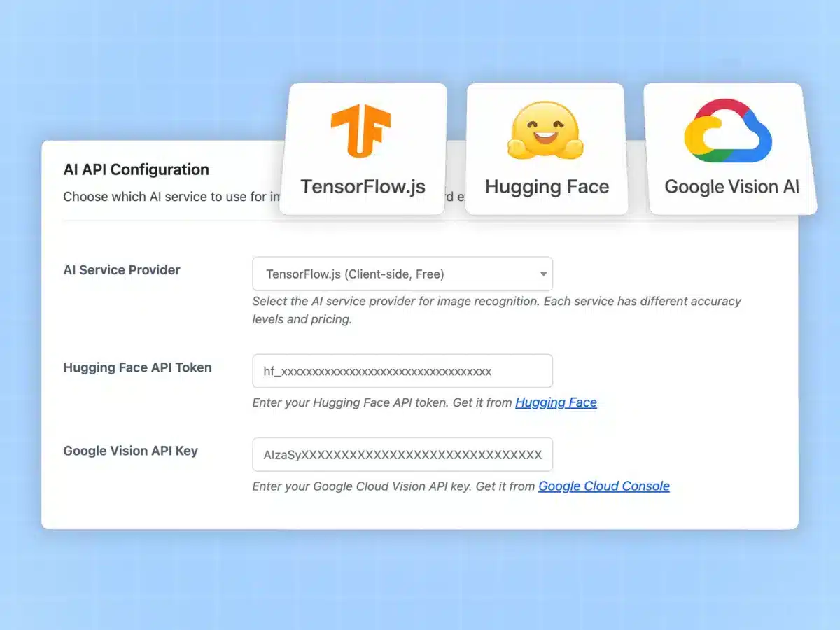840x630 pixels.
Task: Select the Hugging Face card label
Action: point(547,187)
